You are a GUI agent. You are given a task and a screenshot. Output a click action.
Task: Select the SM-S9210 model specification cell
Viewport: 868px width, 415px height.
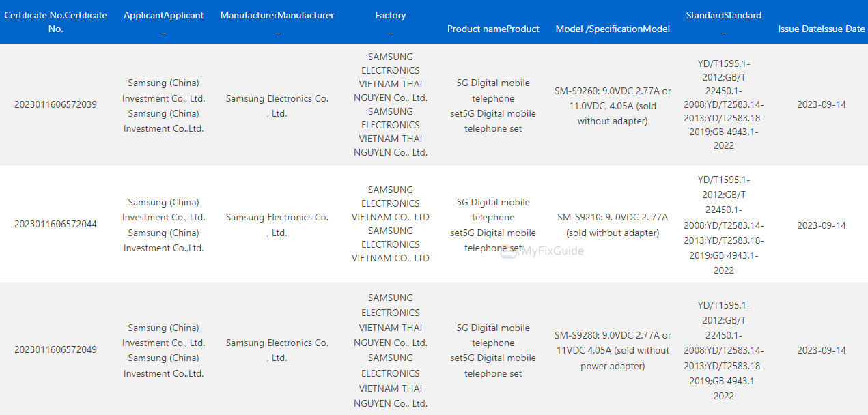(x=613, y=225)
